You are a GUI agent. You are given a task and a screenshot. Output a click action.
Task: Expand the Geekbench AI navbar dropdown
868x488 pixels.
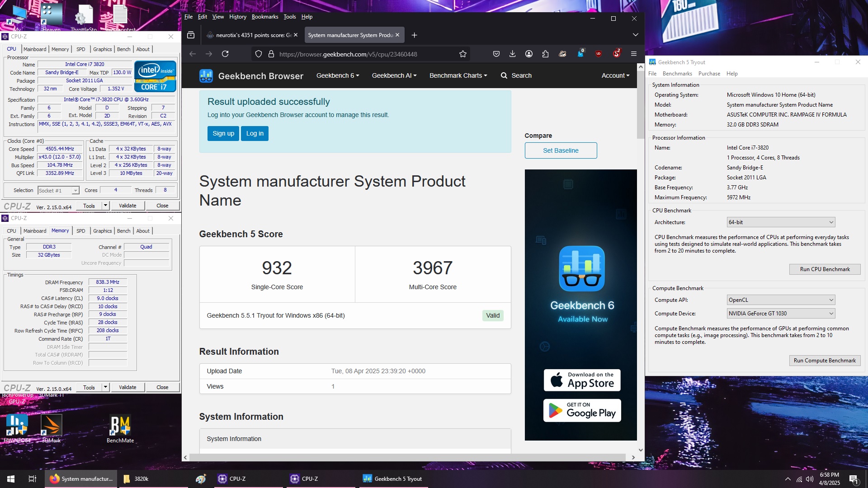click(394, 75)
